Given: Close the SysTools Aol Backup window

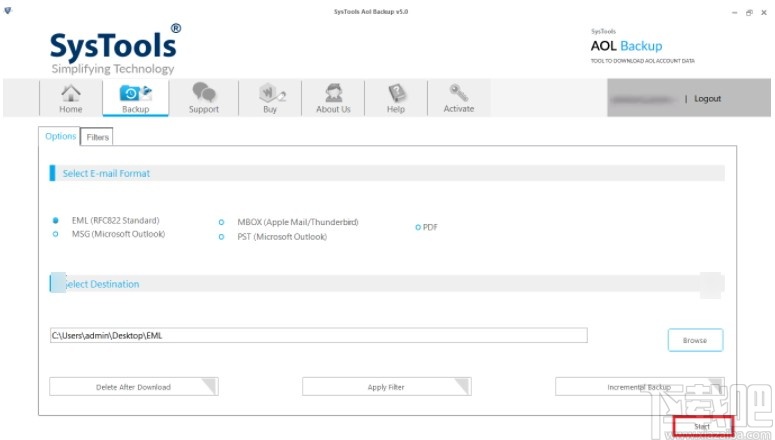Looking at the screenshot, I should pos(764,12).
